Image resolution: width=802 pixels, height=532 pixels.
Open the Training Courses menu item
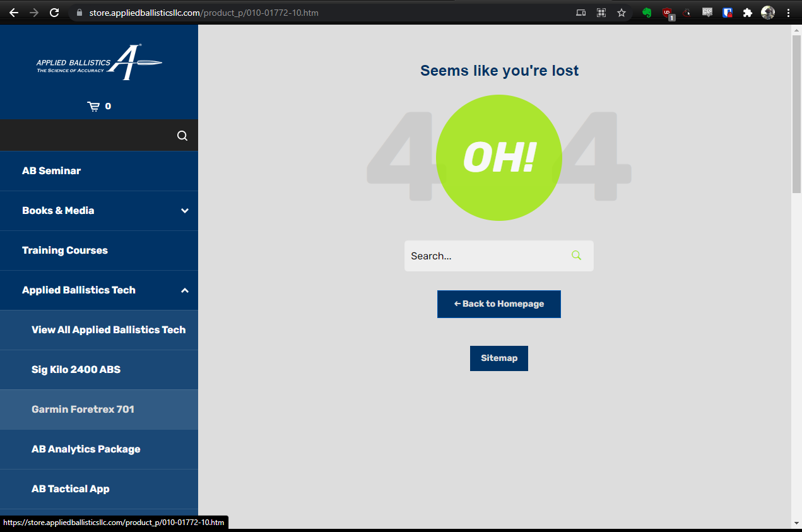pos(99,251)
